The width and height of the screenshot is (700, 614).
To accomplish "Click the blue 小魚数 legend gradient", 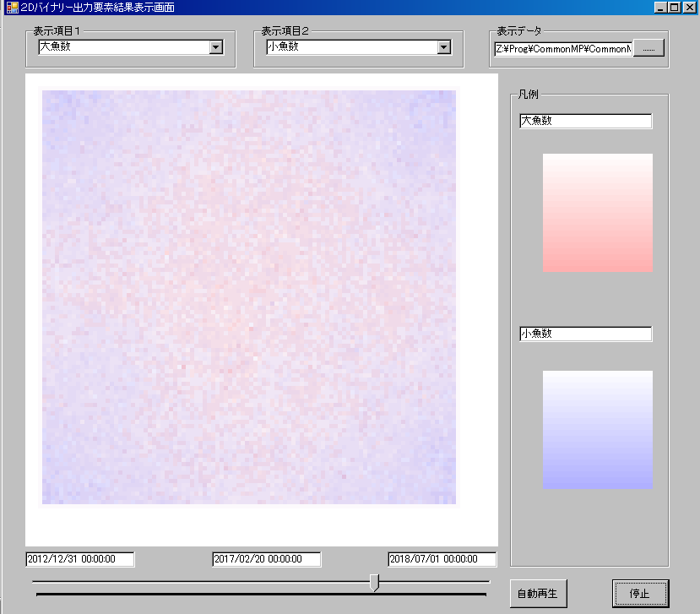I will tap(597, 430).
